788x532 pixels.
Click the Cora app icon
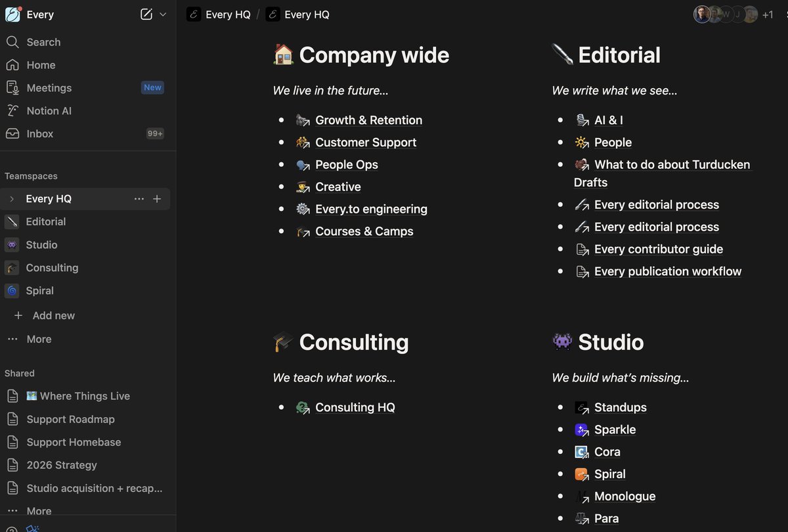point(582,453)
